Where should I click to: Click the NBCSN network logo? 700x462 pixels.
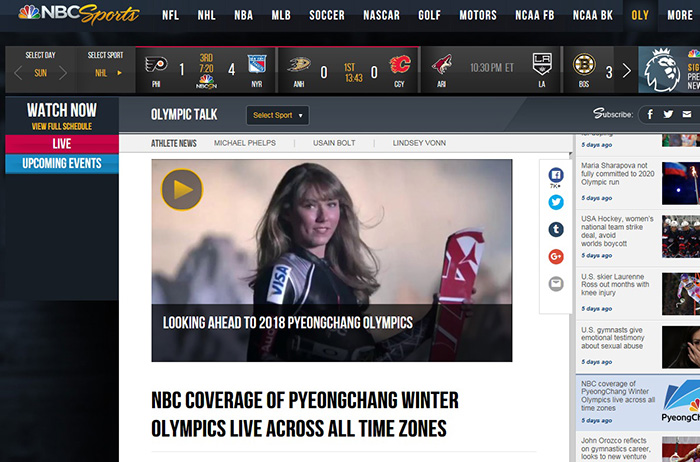pyautogui.click(x=206, y=82)
